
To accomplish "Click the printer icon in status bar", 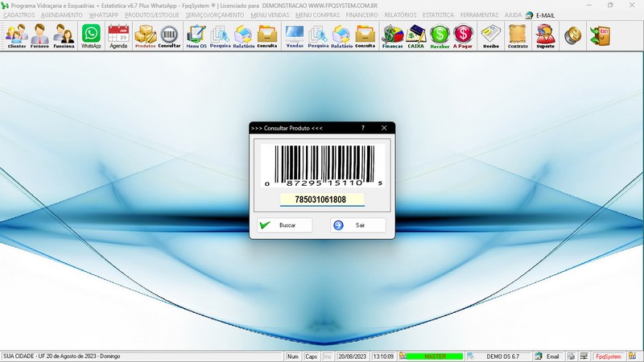I will pyautogui.click(x=571, y=356).
